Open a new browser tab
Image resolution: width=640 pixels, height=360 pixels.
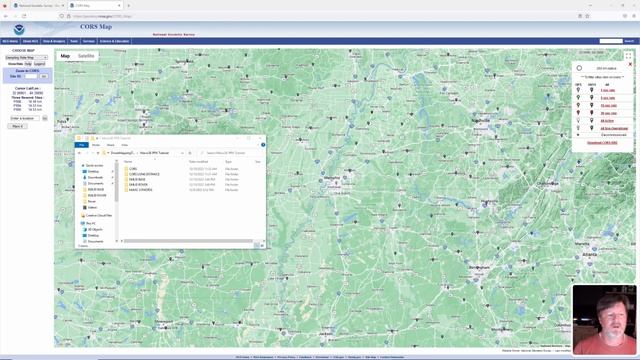click(x=129, y=6)
